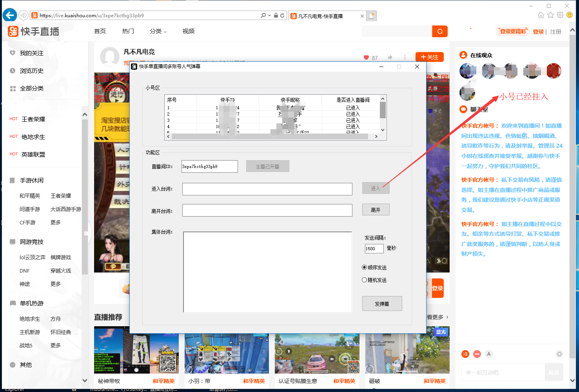Open 王者荣耀 hot category in sidebar
Screen dimensions: 579x392
33,119
